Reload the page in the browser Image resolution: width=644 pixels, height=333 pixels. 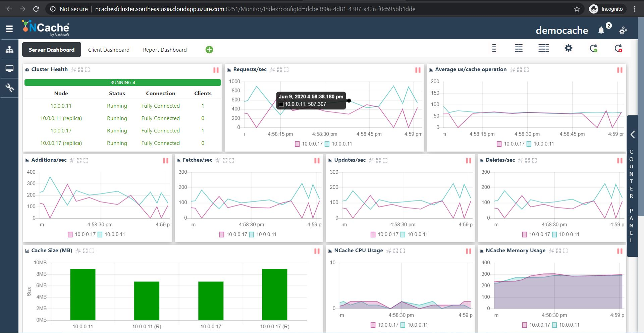[x=36, y=9]
